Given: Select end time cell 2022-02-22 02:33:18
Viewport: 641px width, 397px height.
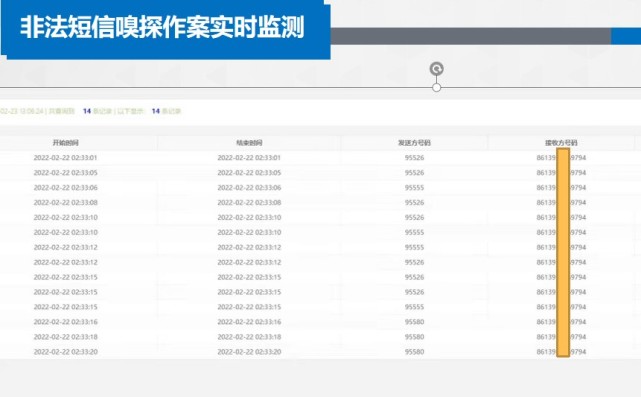Looking at the screenshot, I should pyautogui.click(x=249, y=337).
